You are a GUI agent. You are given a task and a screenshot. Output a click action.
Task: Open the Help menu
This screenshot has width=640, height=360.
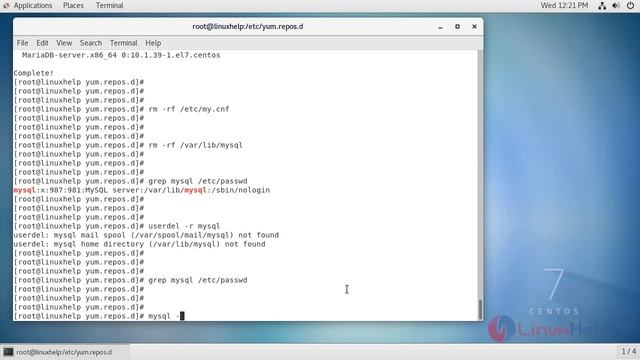153,43
